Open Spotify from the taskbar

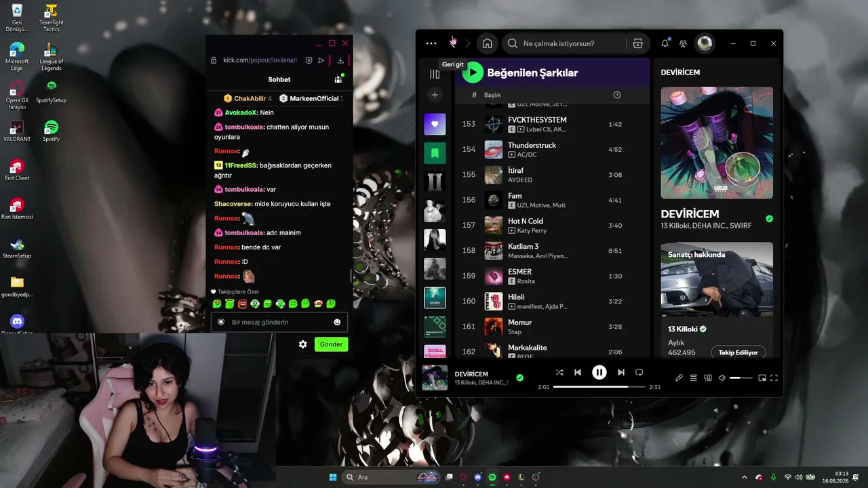[x=492, y=477]
